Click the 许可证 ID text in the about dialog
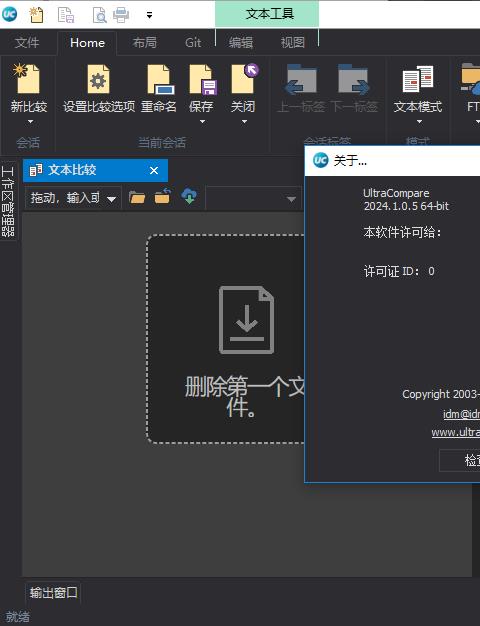This screenshot has width=480, height=626. tap(399, 271)
